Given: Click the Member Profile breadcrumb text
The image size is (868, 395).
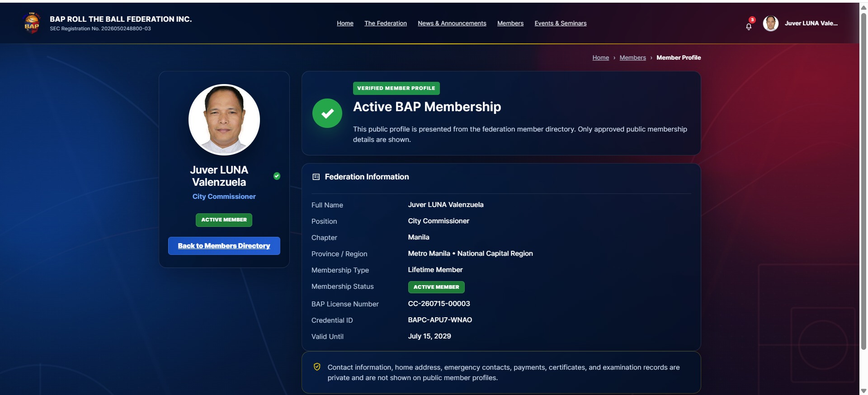Looking at the screenshot, I should point(679,58).
